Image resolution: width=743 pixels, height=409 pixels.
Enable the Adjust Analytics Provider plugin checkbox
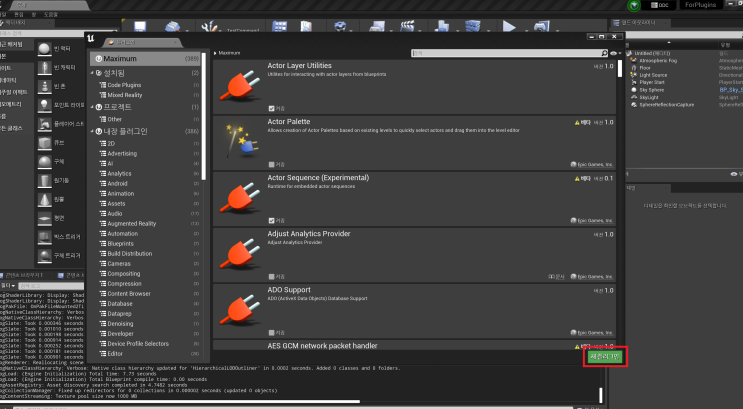click(271, 276)
